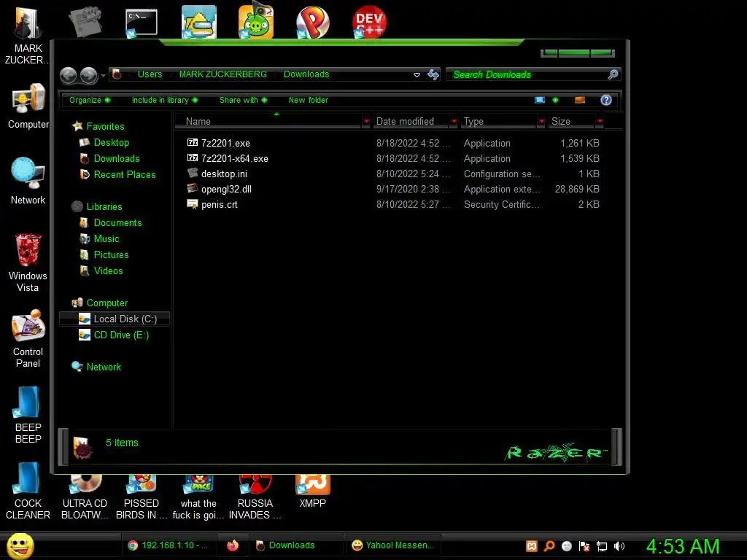Open Videos library
This screenshot has width=747, height=560.
[x=108, y=271]
